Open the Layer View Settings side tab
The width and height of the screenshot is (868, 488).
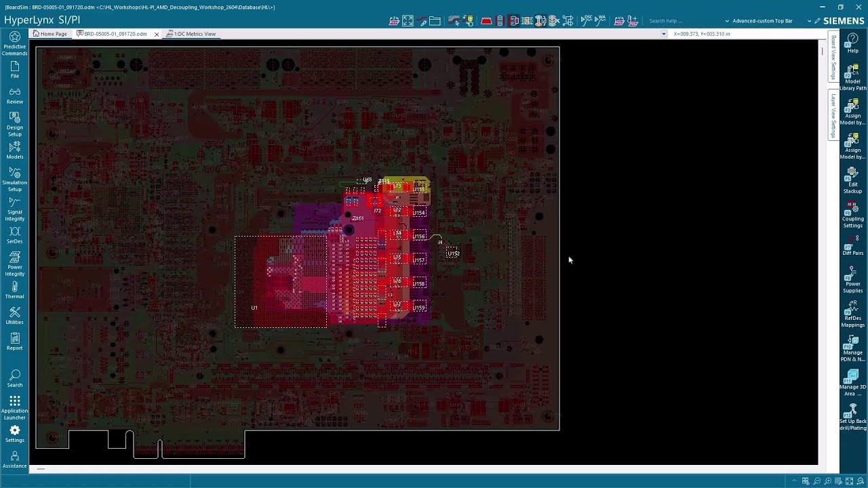click(x=834, y=116)
